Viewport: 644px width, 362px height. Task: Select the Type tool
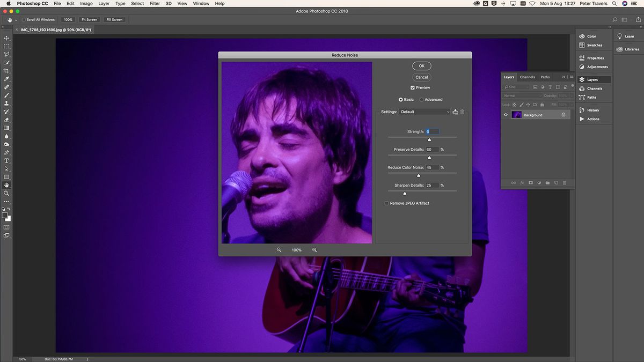coord(6,160)
